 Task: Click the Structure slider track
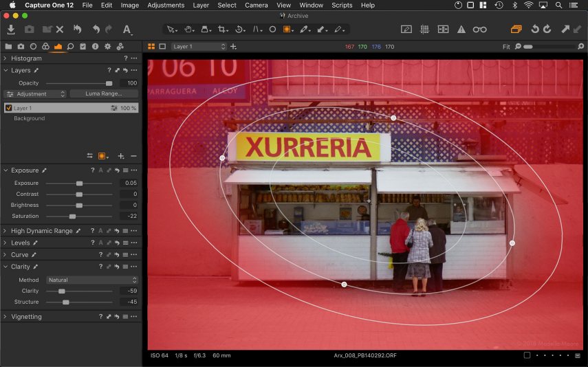[x=79, y=302]
